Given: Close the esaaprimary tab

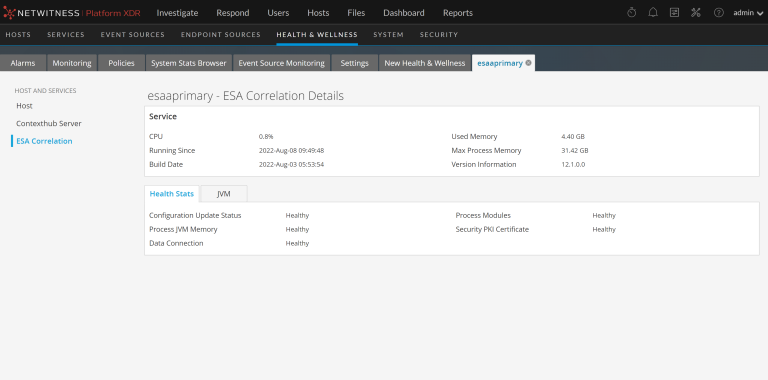Looking at the screenshot, I should (528, 63).
